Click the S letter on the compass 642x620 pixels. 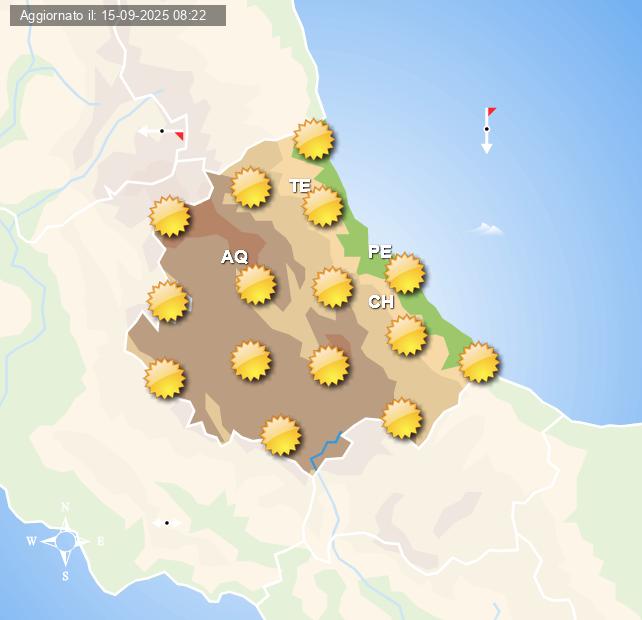pyautogui.click(x=66, y=576)
